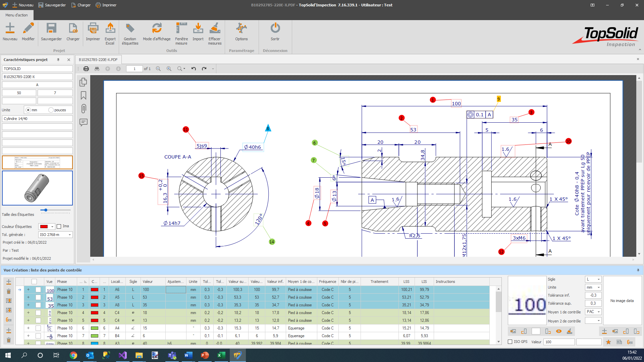Expand the Moyen 1 de contrôle dropdown
The image size is (644, 362).
598,312
